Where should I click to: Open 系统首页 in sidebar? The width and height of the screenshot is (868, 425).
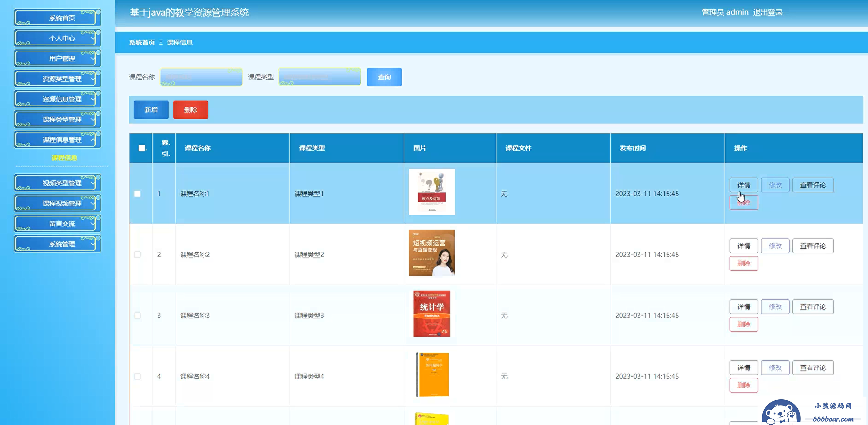point(57,18)
